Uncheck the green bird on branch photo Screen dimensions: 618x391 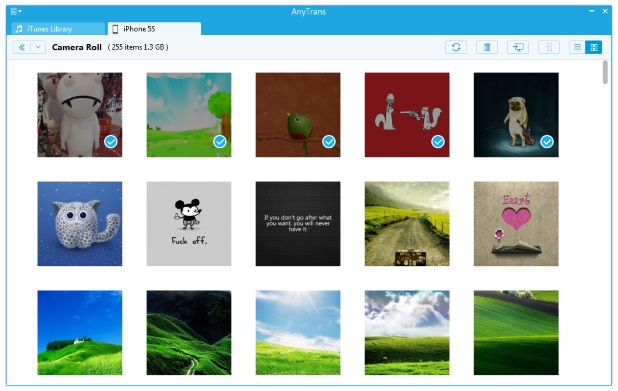tap(329, 142)
